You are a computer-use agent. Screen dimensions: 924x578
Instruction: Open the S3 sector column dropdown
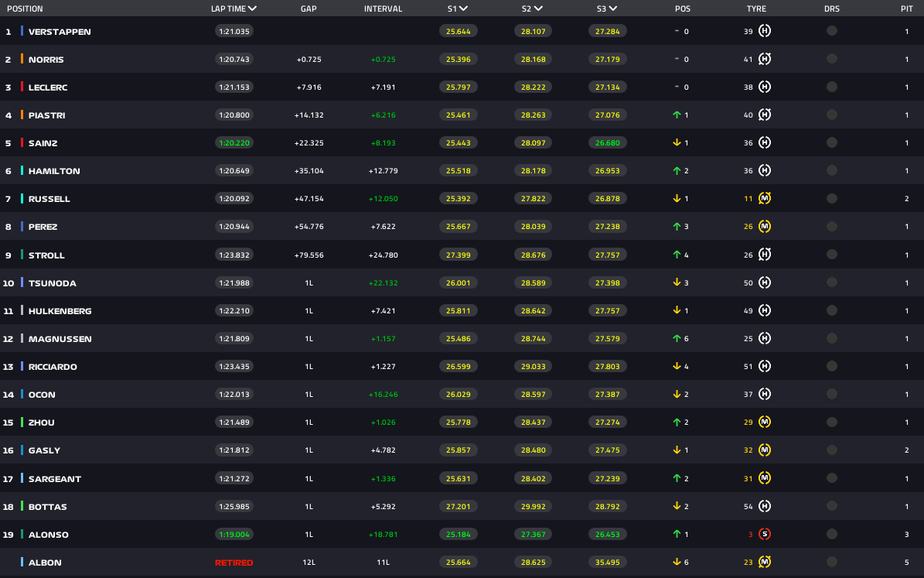point(612,9)
